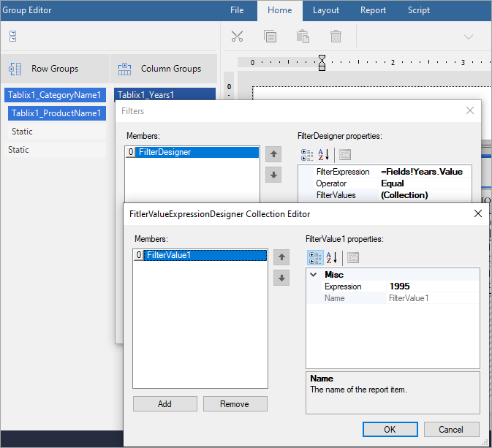Expand the ribbon toolbar chevron
This screenshot has height=448, width=492.
click(469, 37)
